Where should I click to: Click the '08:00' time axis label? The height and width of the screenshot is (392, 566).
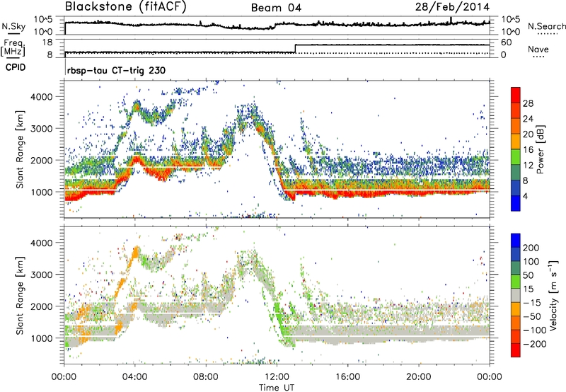(206, 377)
